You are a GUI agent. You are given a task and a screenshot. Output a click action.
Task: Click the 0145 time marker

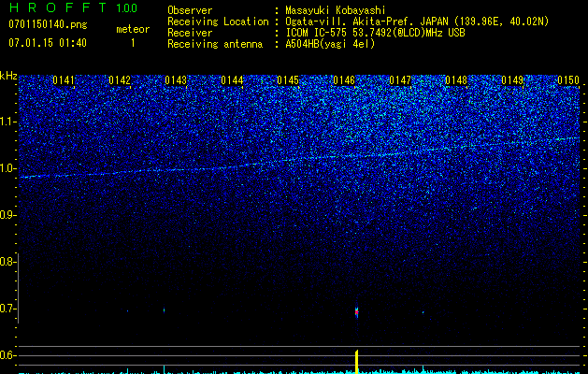coord(288,80)
